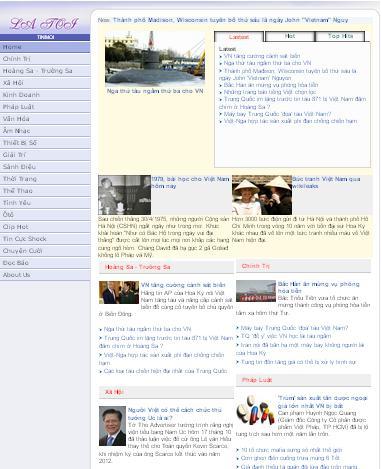Open the submarine photo thumbnail
The width and height of the screenshot is (382, 469).
point(155,59)
